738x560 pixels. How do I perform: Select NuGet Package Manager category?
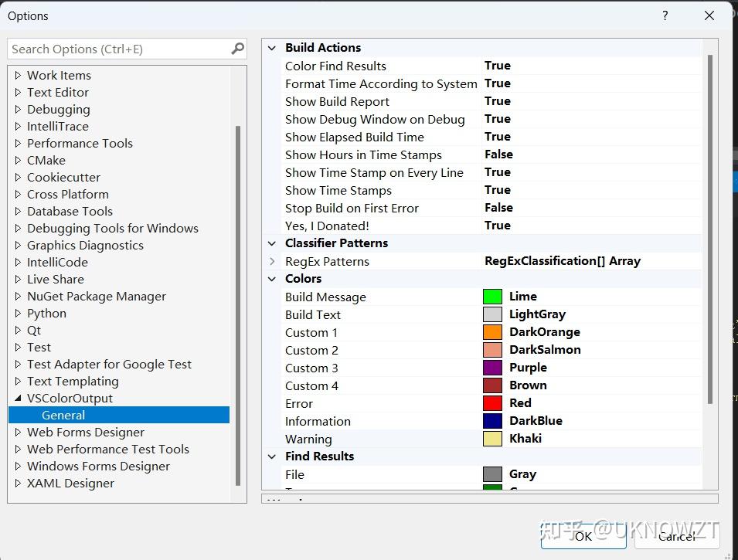[97, 297]
